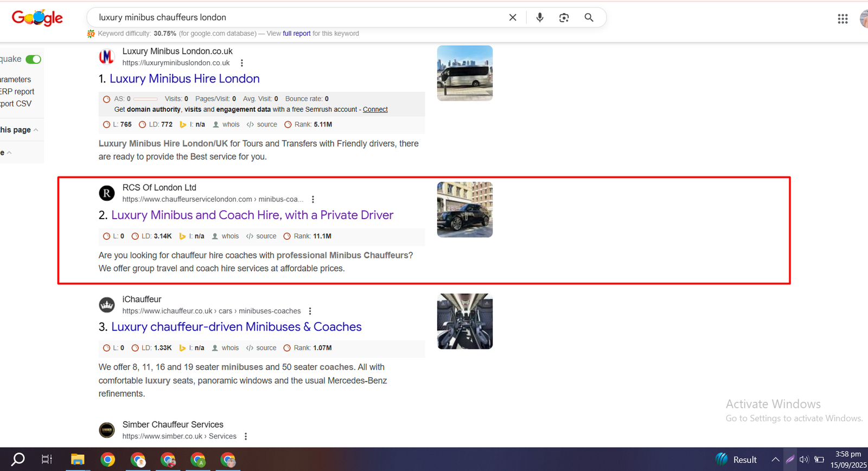Click the Task View taskbar icon

(x=47, y=460)
